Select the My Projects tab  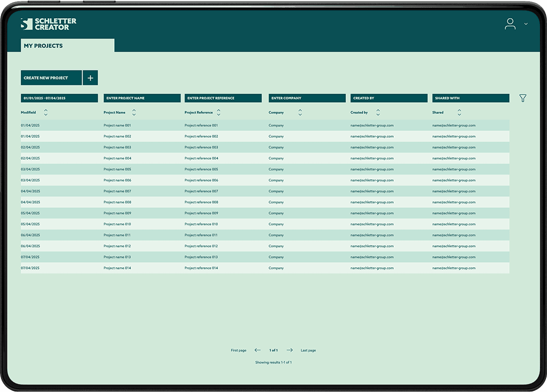tap(67, 46)
